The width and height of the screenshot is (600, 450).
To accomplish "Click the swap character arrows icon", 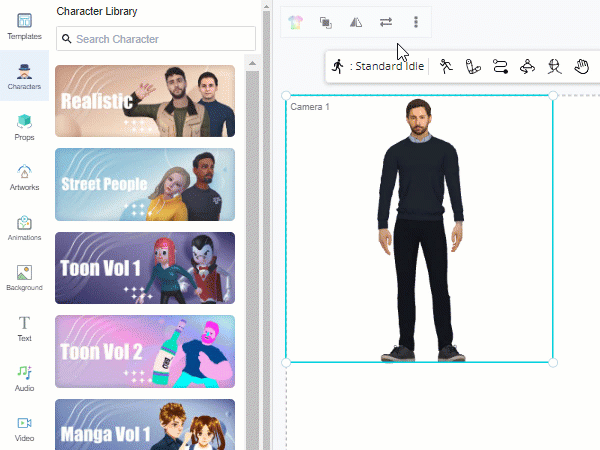I will [386, 22].
